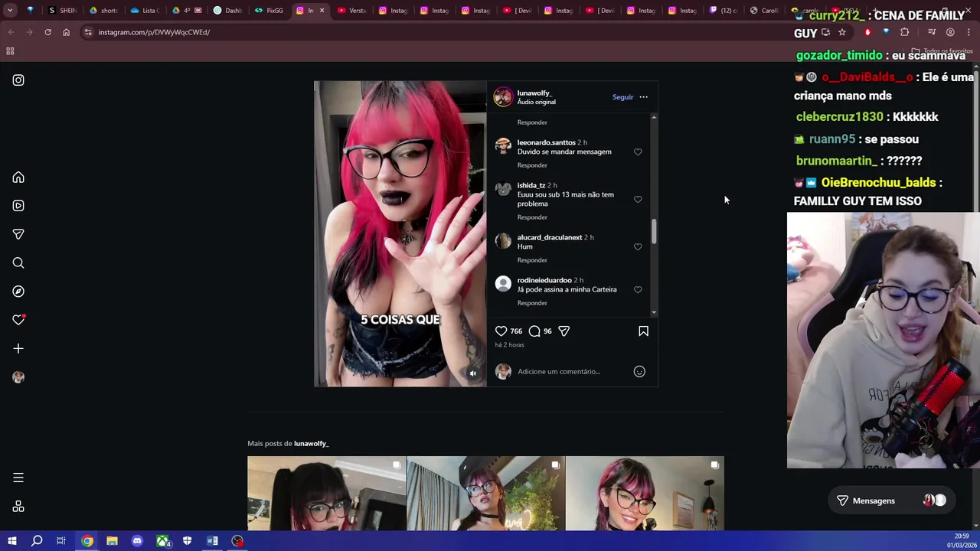Open third thumbnail in more posts row
The image size is (980, 551).
(645, 494)
